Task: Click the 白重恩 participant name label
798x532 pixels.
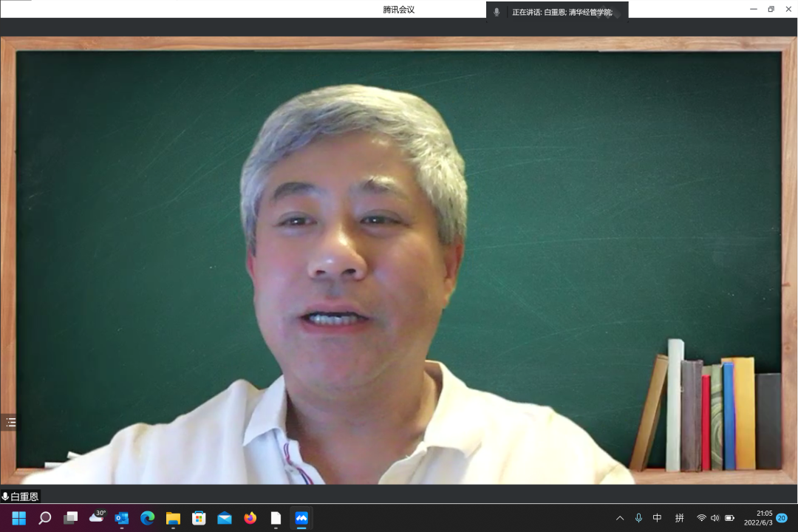Action: [24, 497]
